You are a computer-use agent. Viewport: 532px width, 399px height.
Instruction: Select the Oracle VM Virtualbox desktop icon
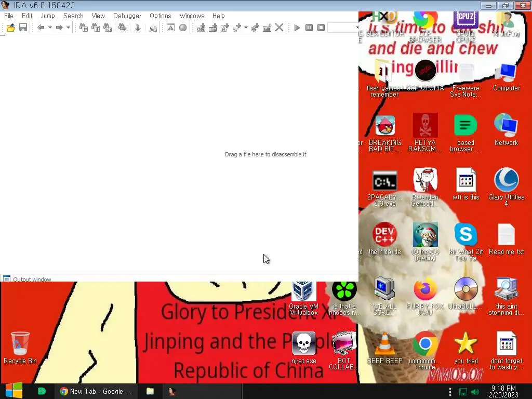303,299
